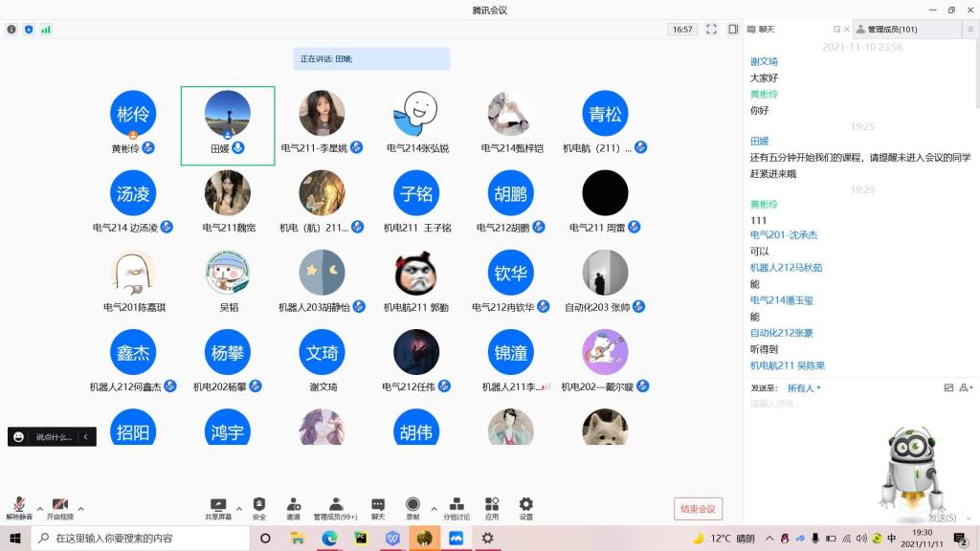The image size is (980, 551).
Task: Click the 共享屏幕 share screen icon
Action: (x=218, y=505)
